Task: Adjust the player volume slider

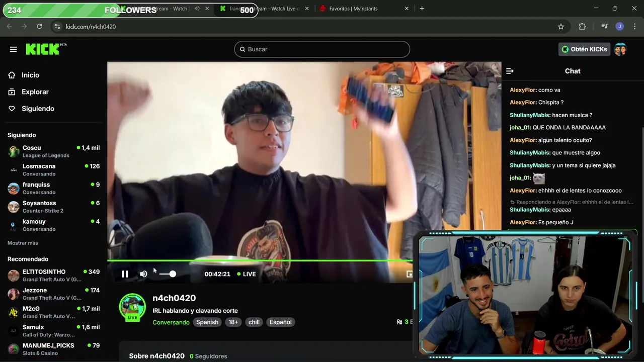Action: tap(167, 274)
